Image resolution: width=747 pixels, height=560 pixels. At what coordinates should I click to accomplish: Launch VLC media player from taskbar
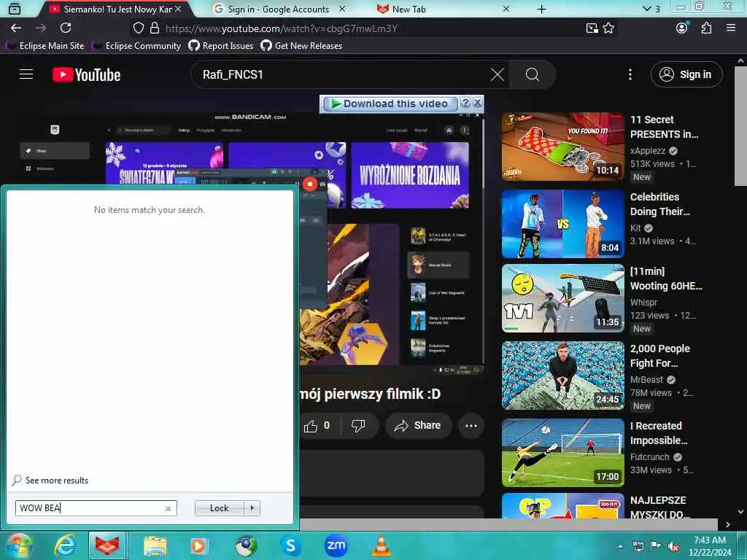(381, 545)
